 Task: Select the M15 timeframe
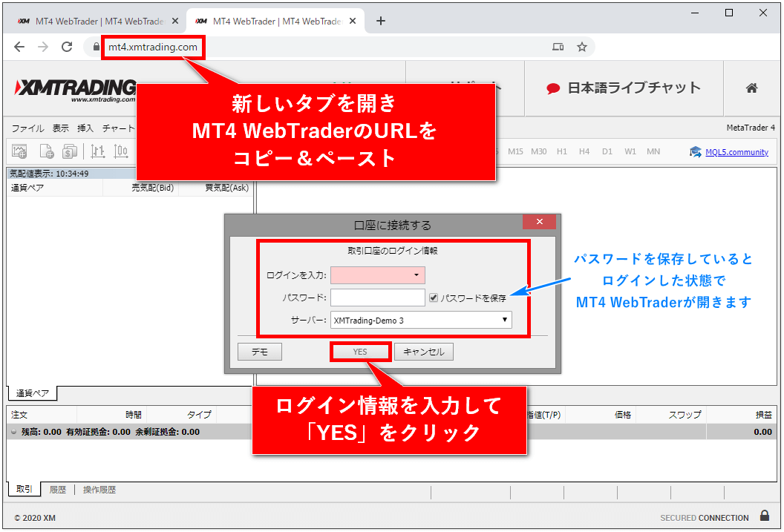(515, 151)
